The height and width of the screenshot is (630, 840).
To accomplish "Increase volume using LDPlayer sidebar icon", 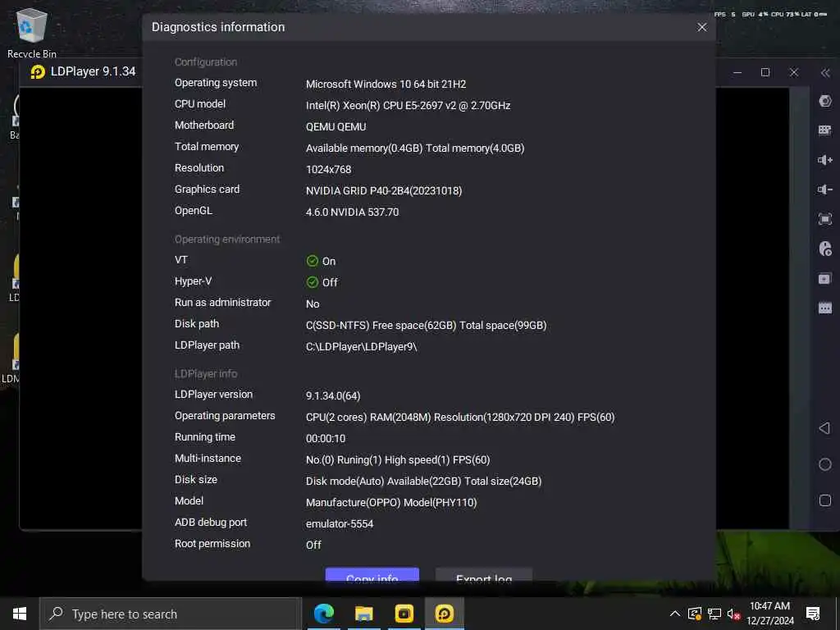I will click(x=825, y=160).
